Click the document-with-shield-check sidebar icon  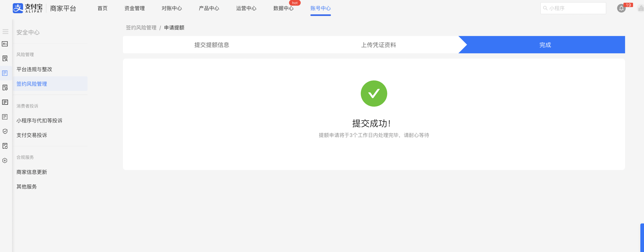[5, 88]
